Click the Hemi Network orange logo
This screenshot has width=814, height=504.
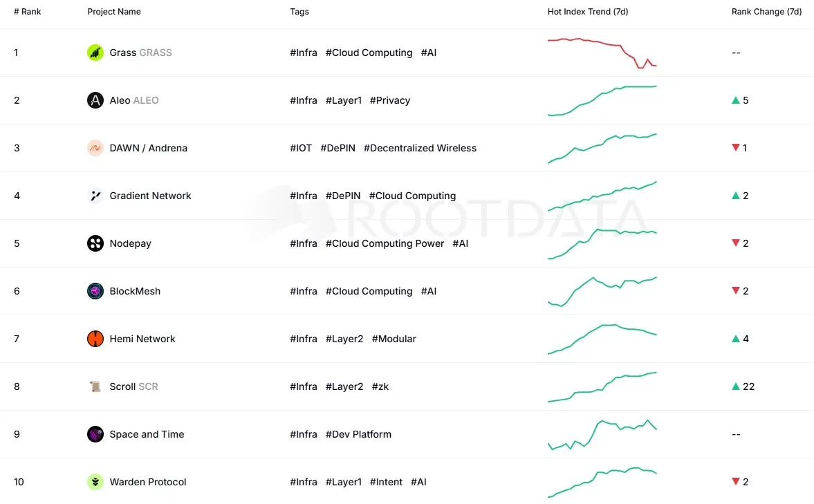point(96,338)
